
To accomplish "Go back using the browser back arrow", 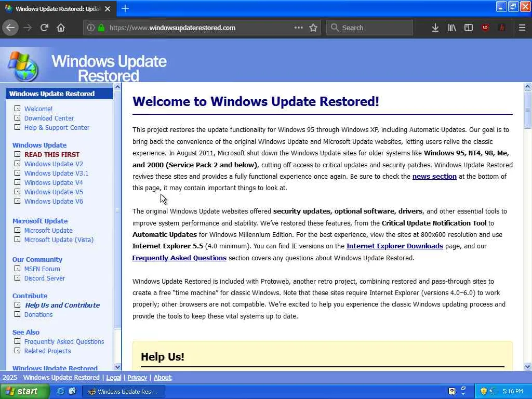I will tap(10, 28).
